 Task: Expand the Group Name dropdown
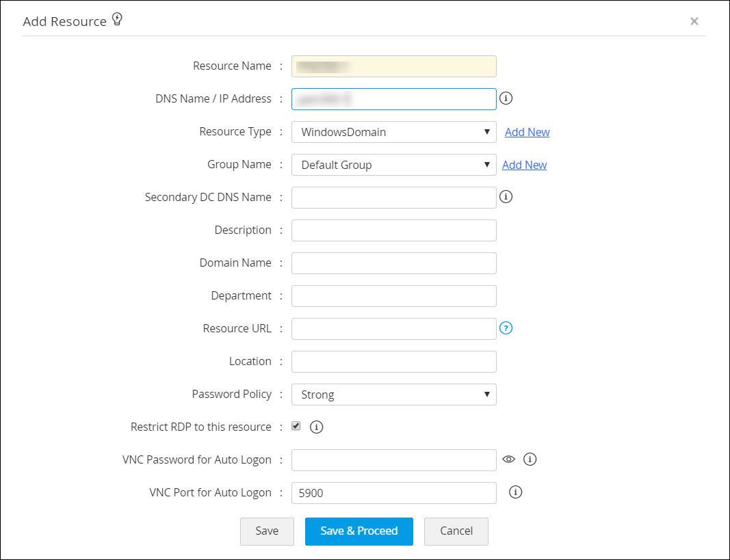393,165
